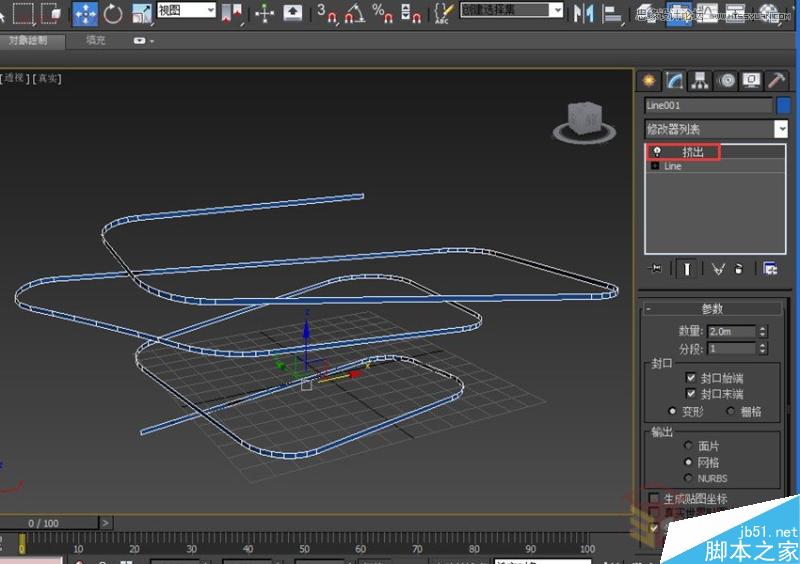Click the Pin Stack icon
Viewport: 800px width, 564px height.
[656, 268]
